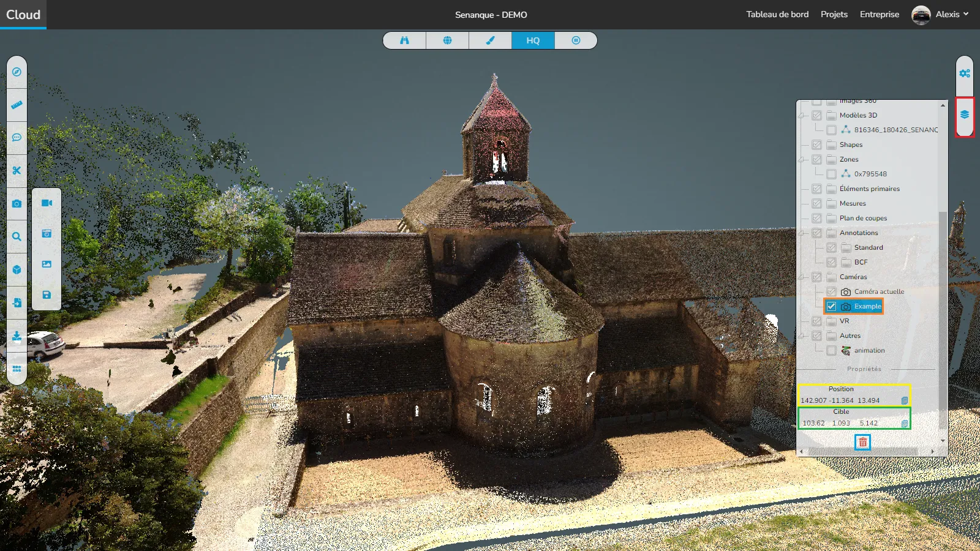The width and height of the screenshot is (980, 551).
Task: Click the import file icon
Action: (17, 303)
